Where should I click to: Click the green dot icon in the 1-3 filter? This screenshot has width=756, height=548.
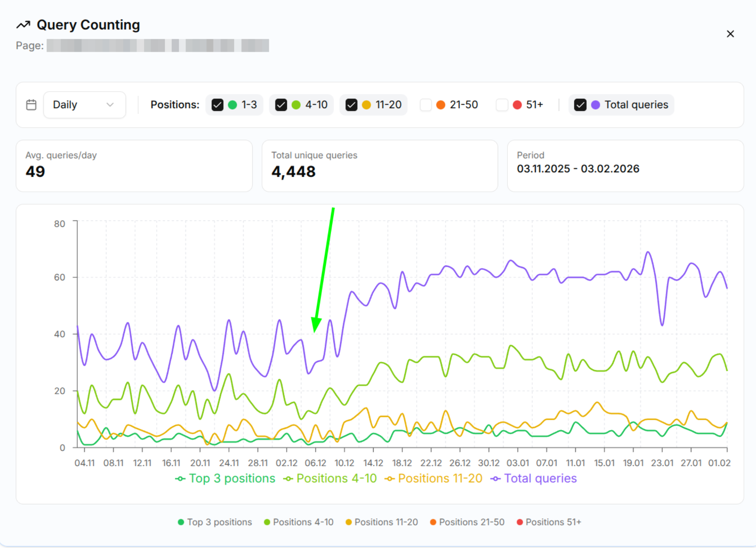(x=232, y=105)
